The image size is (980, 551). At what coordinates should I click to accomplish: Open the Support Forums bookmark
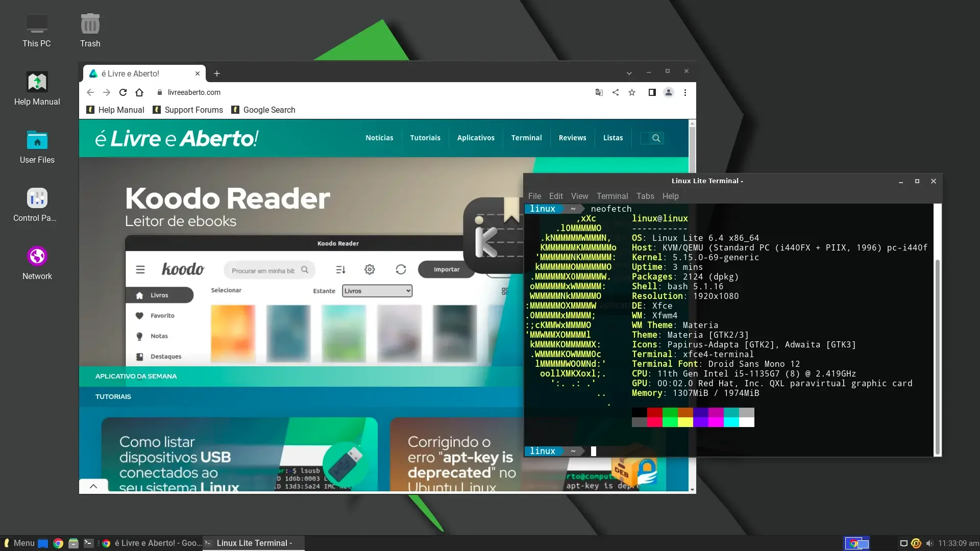pyautogui.click(x=188, y=110)
